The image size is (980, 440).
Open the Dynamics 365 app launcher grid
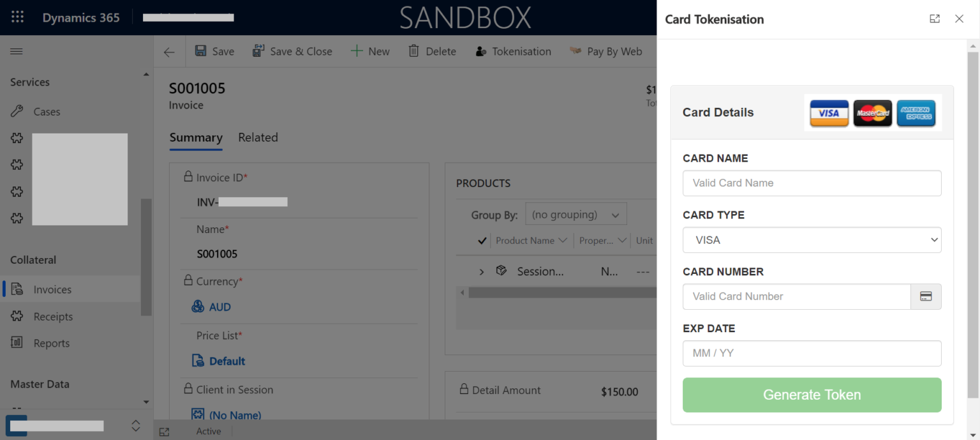point(17,17)
